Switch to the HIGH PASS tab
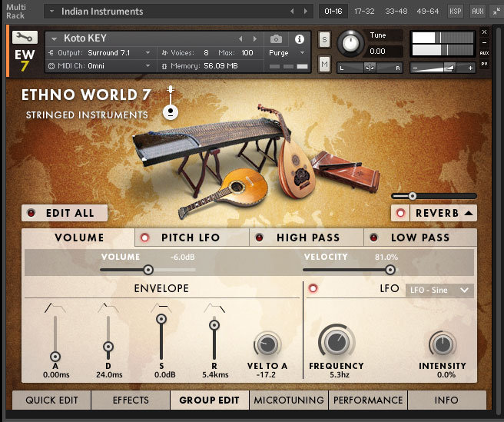 308,238
